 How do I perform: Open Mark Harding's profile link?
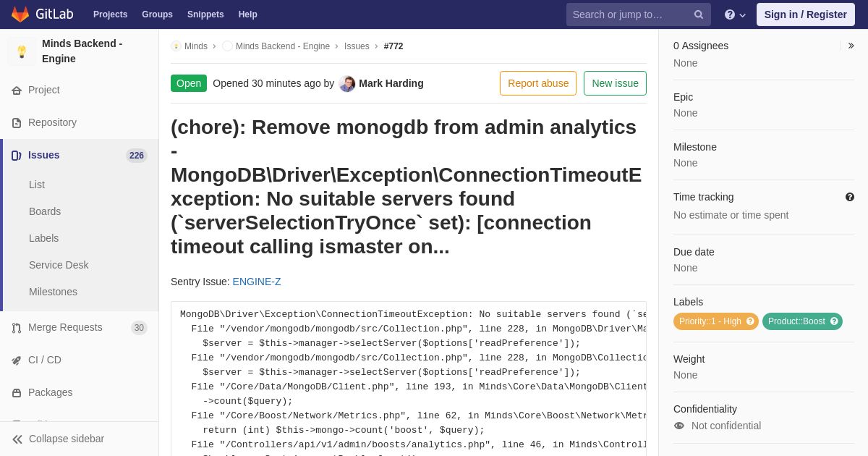(x=391, y=83)
